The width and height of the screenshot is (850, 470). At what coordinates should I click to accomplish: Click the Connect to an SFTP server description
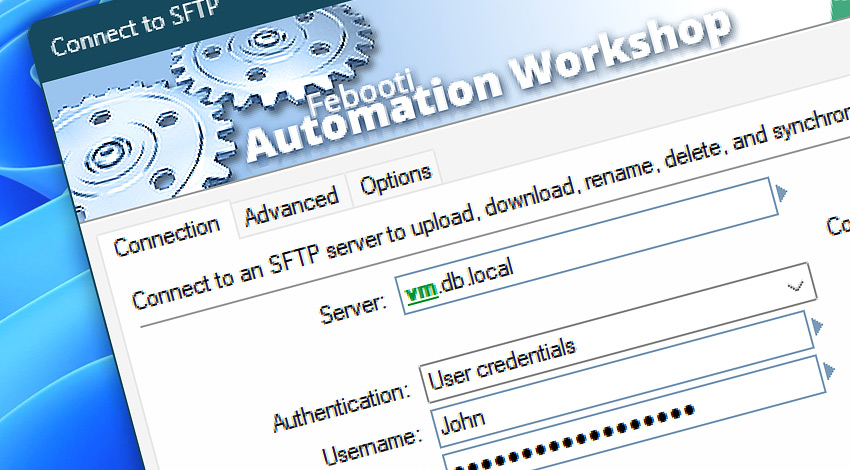pos(491,207)
